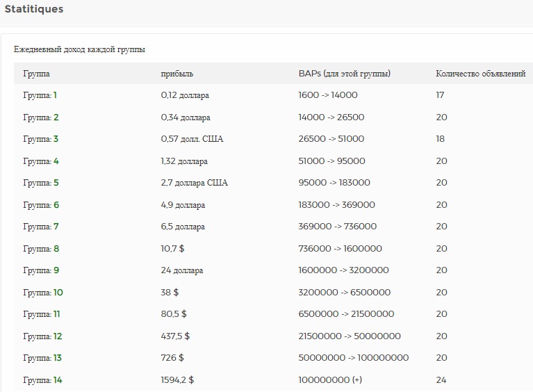This screenshot has width=533, height=392.
Task: Click the 'Количество объявлений' column header
Action: (480, 74)
